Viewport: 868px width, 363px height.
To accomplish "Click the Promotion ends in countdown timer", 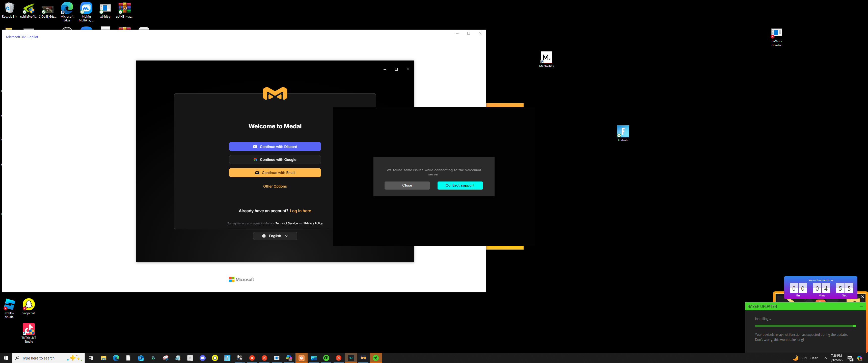I will [x=821, y=288].
